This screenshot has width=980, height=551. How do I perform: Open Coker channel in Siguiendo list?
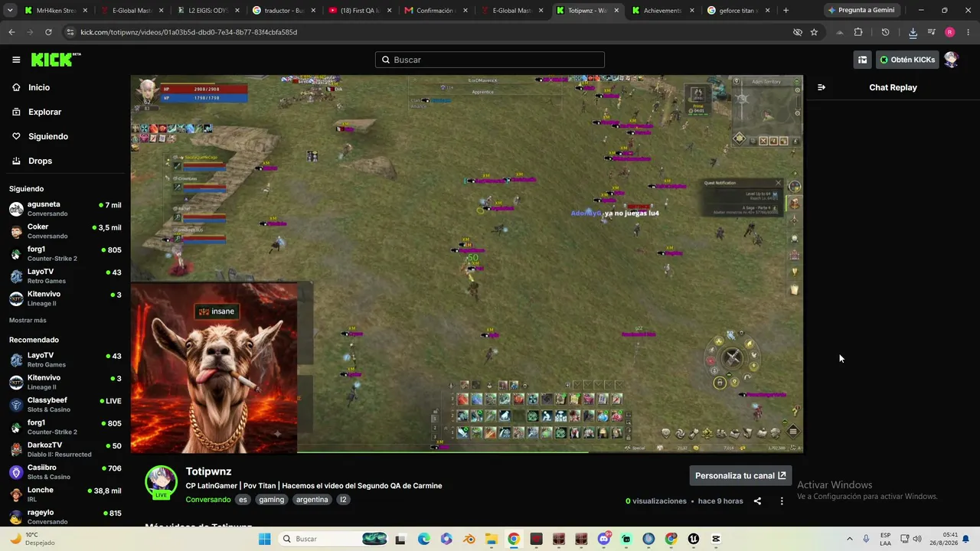[65, 231]
